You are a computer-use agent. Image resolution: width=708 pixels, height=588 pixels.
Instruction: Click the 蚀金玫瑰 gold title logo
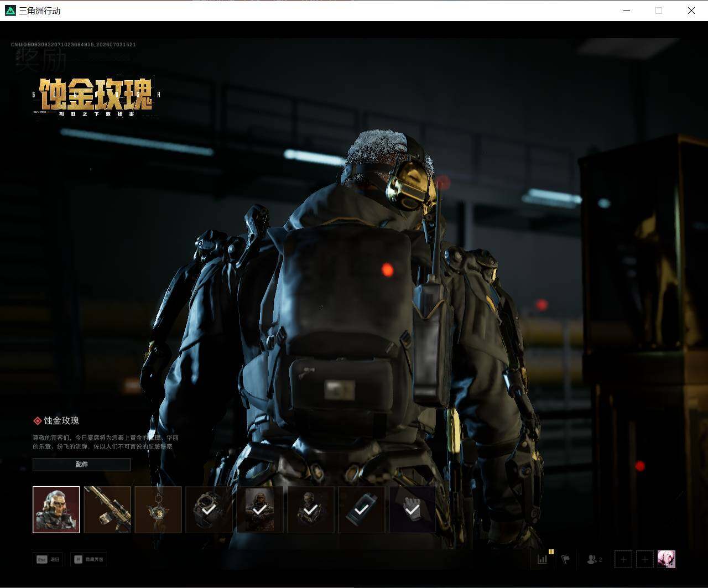96,96
